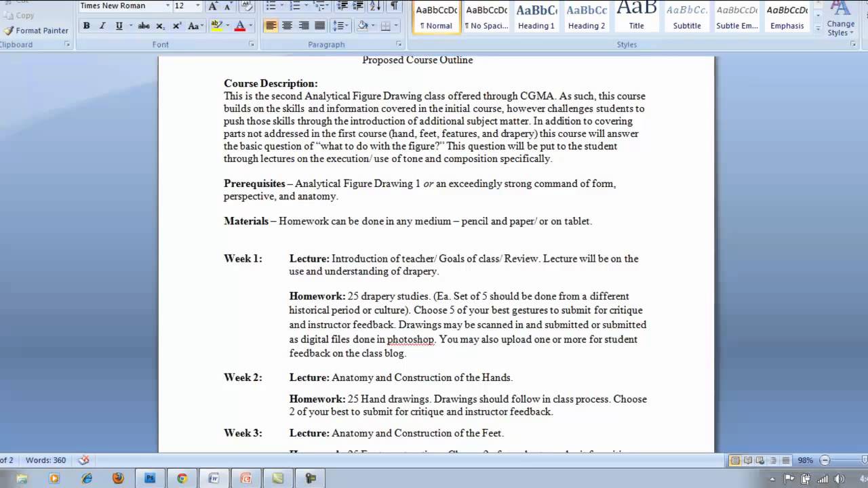Justify the paragraph text

[319, 26]
